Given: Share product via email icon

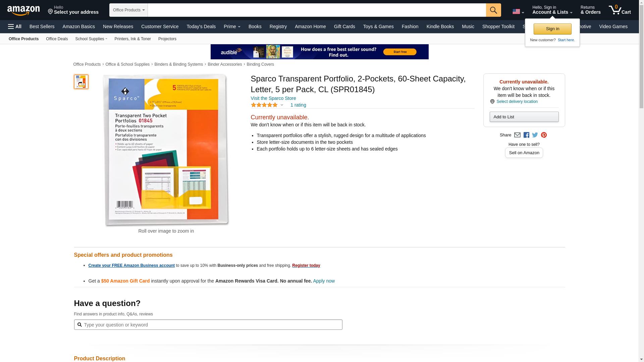Looking at the screenshot, I should (517, 135).
